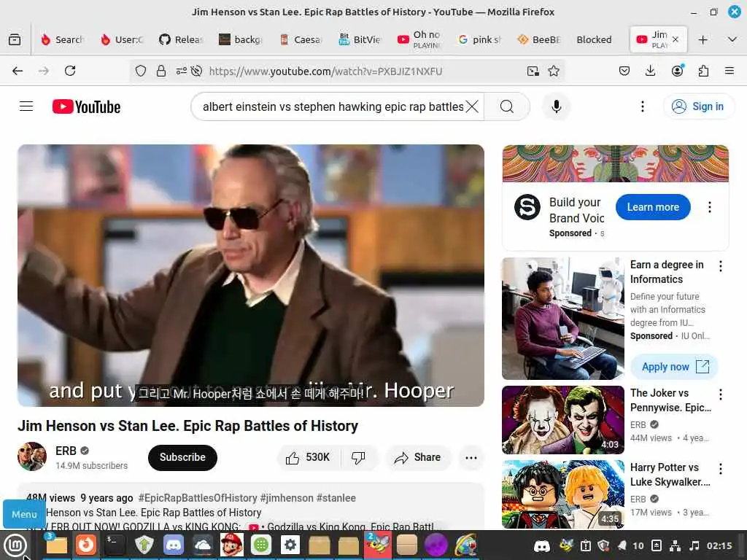Open the extensions puzzle icon
This screenshot has height=560, width=747.
[703, 71]
